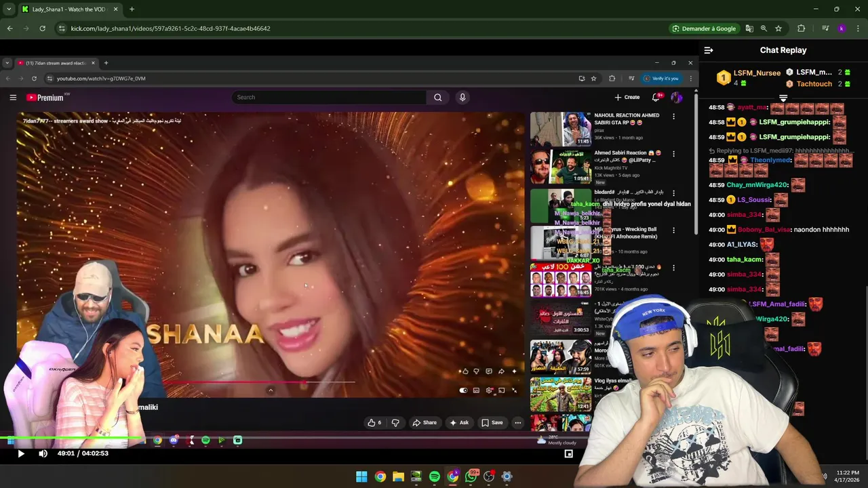
Task: Open the Translate page icon
Action: point(749,28)
